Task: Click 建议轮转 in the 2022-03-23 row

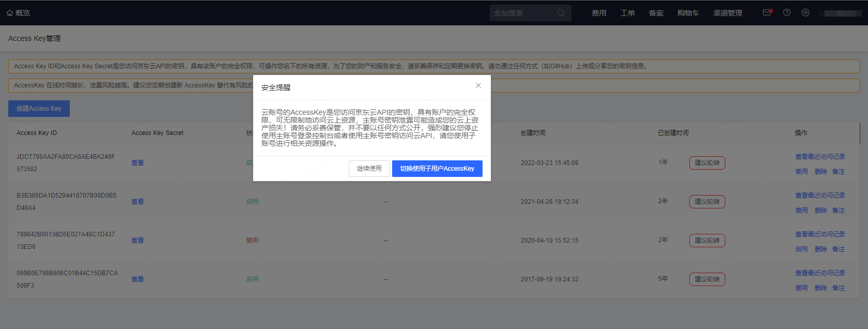Action: pyautogui.click(x=707, y=163)
